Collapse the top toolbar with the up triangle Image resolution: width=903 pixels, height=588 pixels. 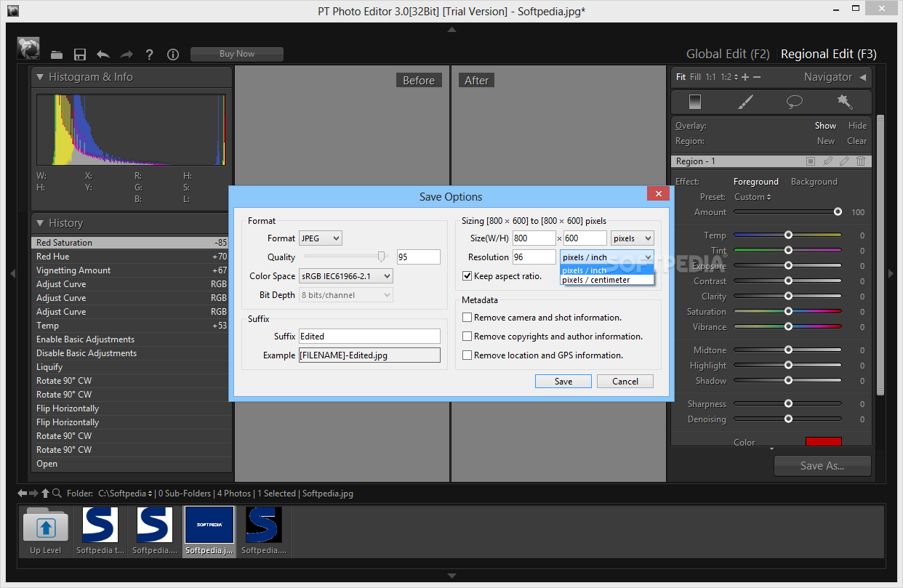click(x=451, y=30)
